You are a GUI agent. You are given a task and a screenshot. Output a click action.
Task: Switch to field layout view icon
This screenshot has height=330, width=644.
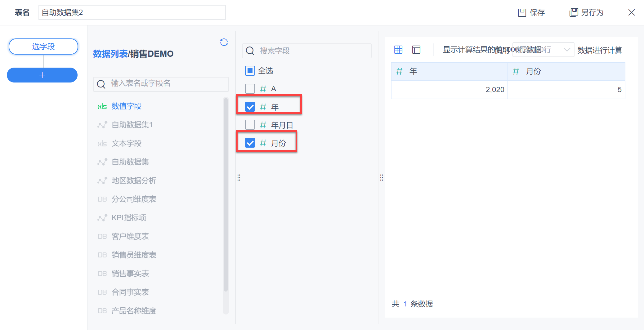click(x=416, y=50)
